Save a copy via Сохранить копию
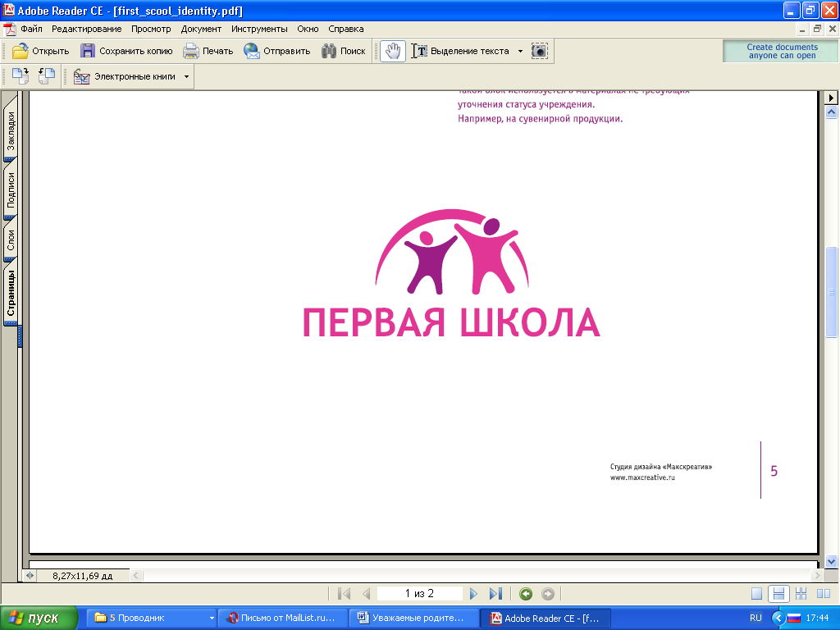Screen dimensions: 840x630 [126, 51]
